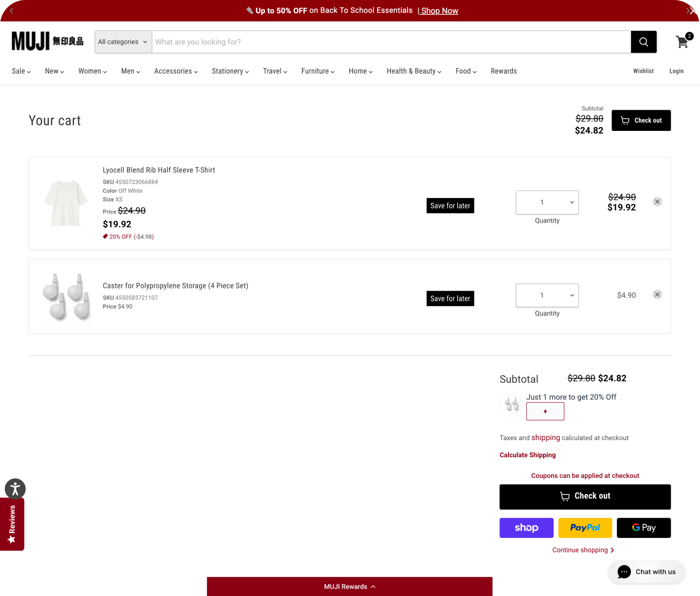
Task: Expand the New menu
Action: coord(54,71)
